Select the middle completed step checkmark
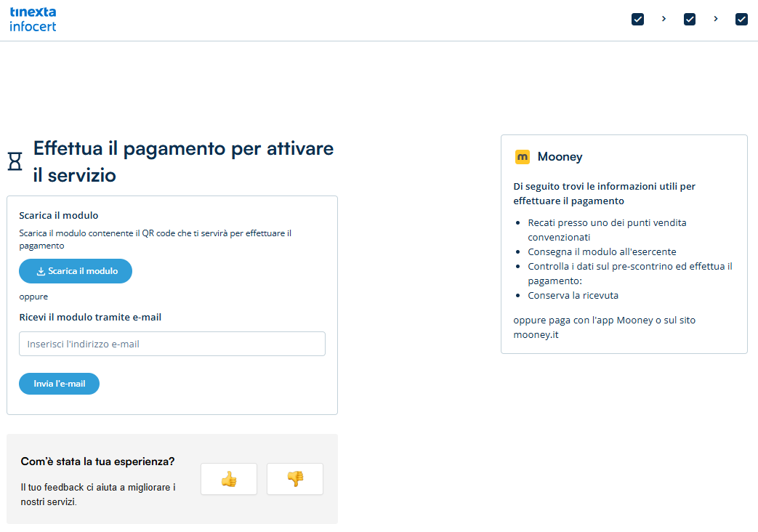The image size is (758, 532). [x=690, y=20]
